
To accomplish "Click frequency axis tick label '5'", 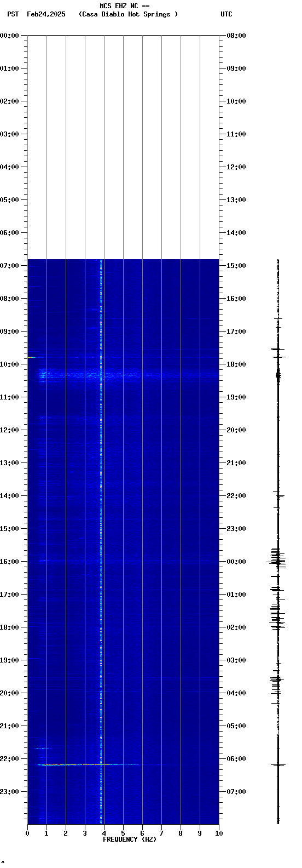I will pos(123,833).
